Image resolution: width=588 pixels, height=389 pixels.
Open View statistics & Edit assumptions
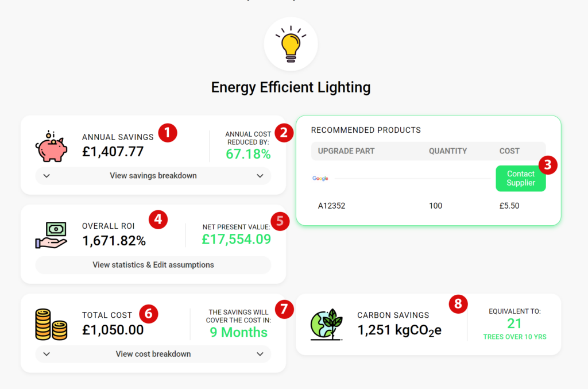[153, 265]
